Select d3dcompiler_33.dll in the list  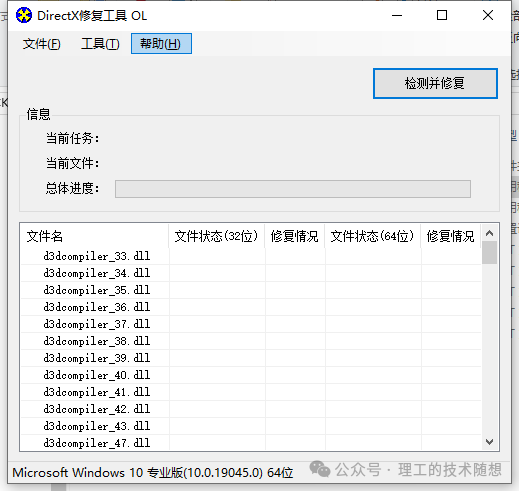tap(97, 256)
